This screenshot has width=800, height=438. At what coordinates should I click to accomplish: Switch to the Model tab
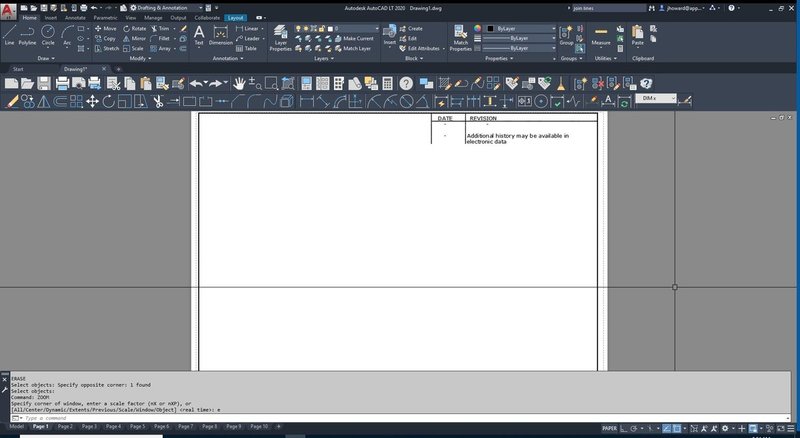[x=17, y=426]
